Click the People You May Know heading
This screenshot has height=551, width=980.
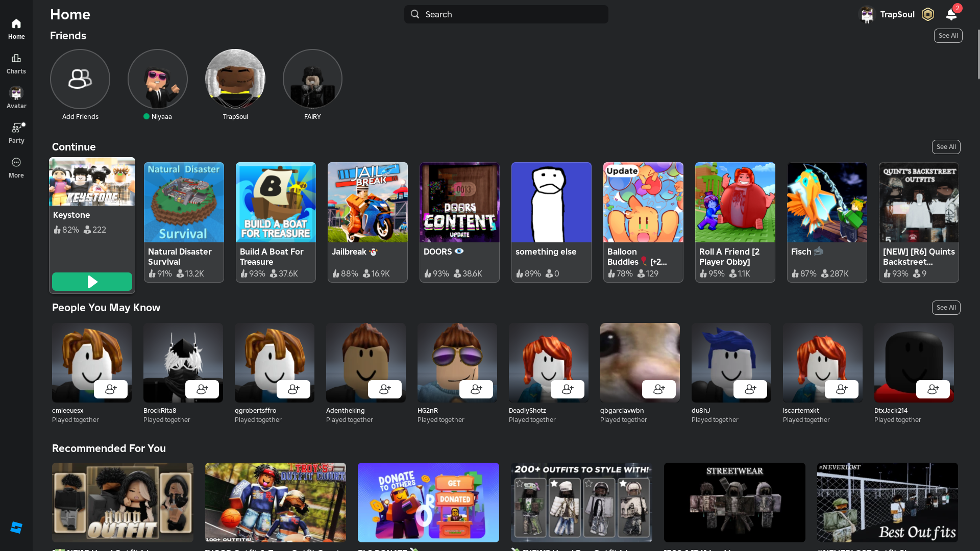[x=106, y=308]
